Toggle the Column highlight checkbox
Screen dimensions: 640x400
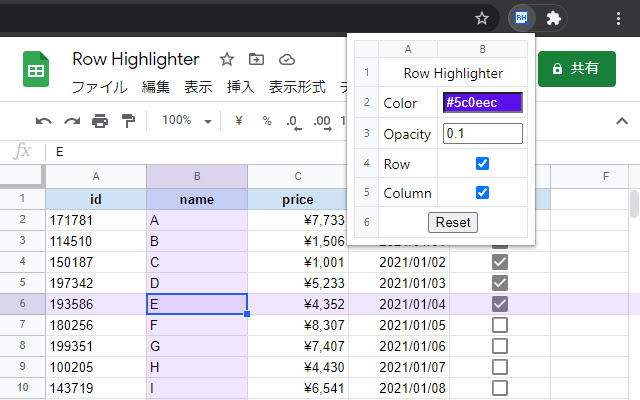point(482,192)
